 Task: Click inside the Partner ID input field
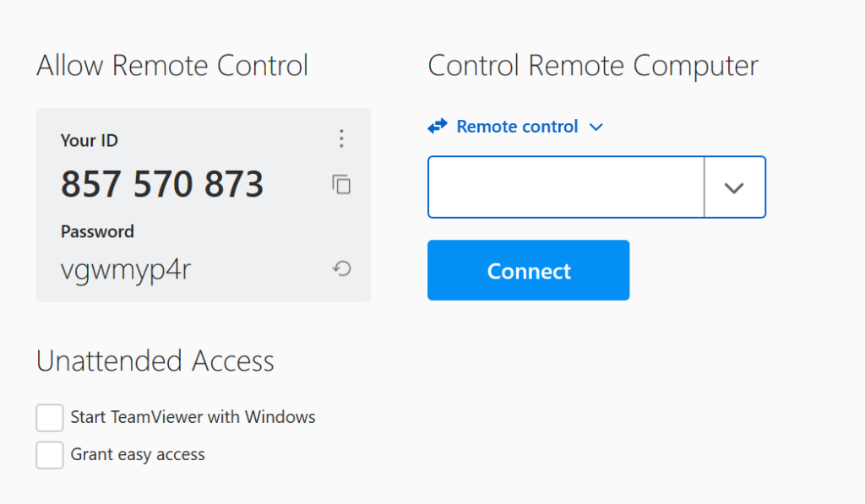[564, 187]
